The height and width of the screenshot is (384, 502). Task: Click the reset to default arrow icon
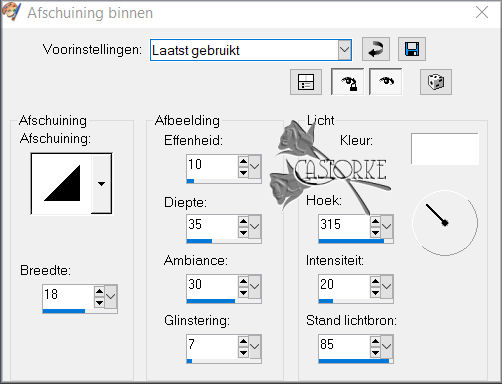(376, 49)
